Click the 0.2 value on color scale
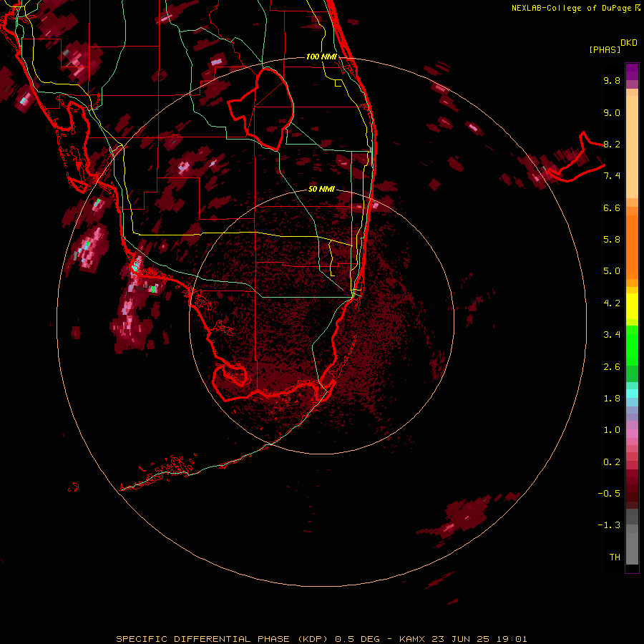Image resolution: width=644 pixels, height=644 pixels. [612, 462]
